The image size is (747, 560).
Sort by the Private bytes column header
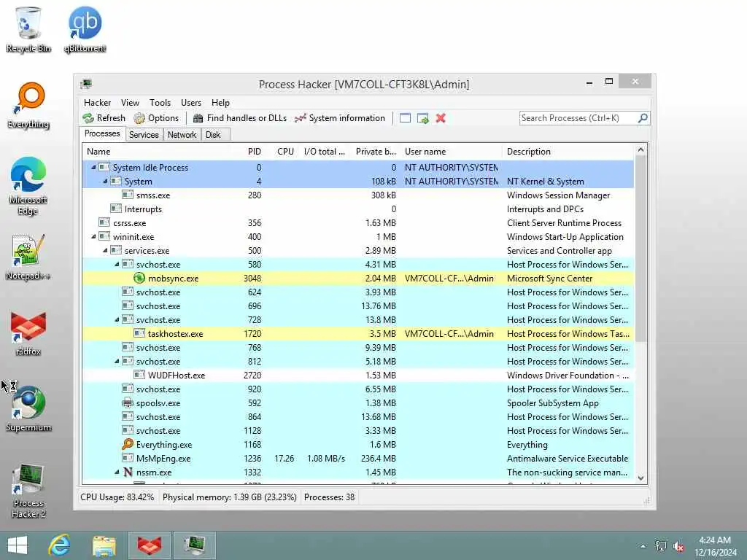376,152
